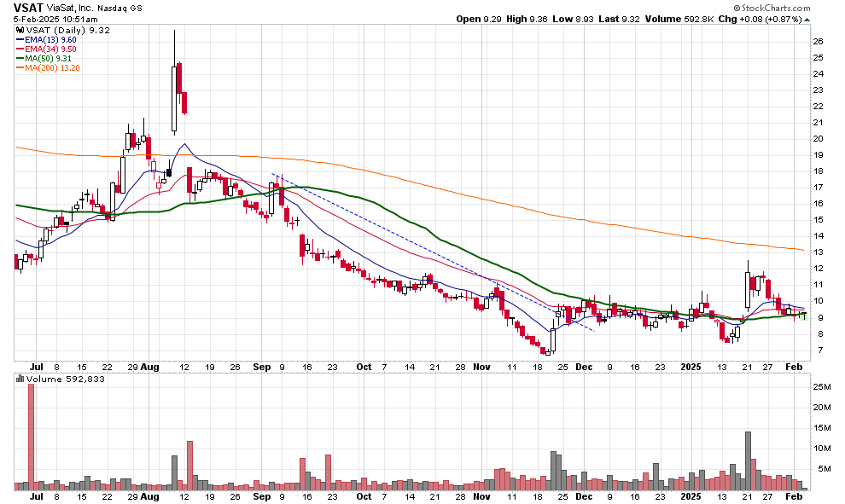Viewport: 845px width, 504px height.
Task: Click the candlestick icon beside VSAT (Daily)
Action: (19, 30)
